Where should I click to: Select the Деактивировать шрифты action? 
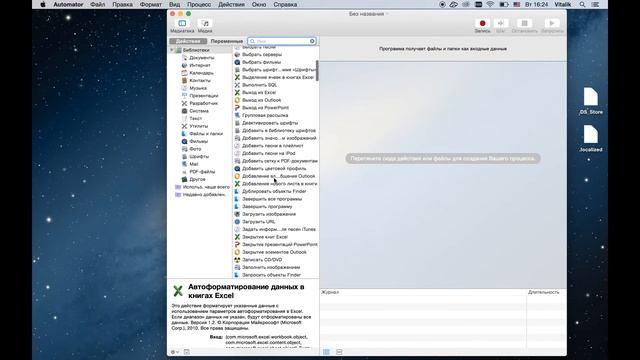click(270, 123)
